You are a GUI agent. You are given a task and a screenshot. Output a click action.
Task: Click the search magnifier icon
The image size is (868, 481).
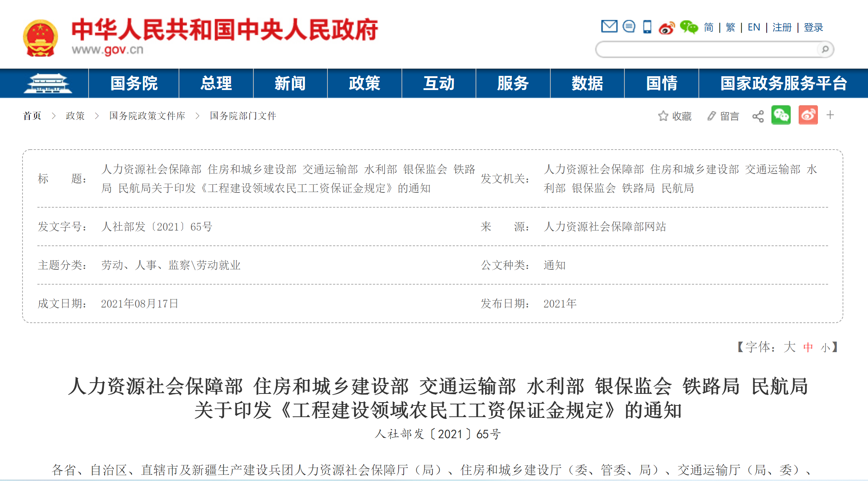coord(825,49)
